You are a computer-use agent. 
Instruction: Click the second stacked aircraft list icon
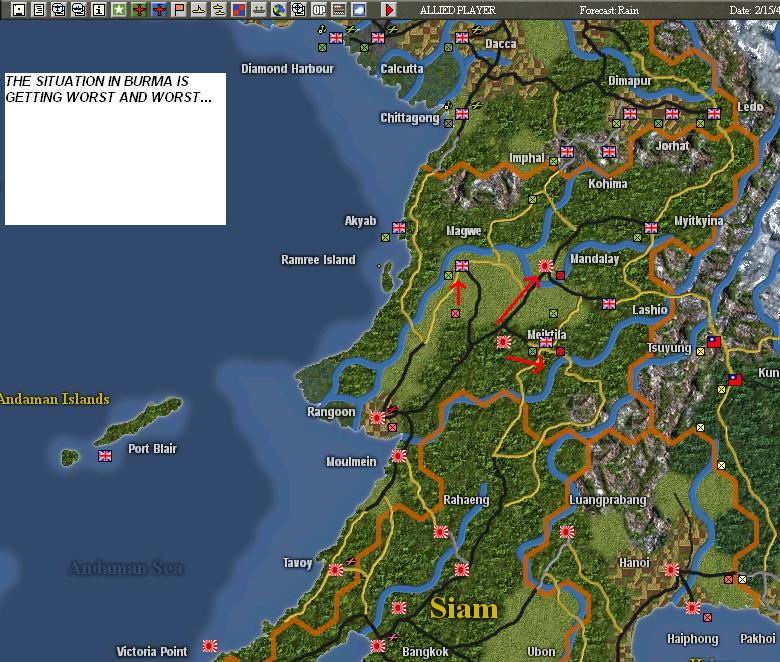79,9
